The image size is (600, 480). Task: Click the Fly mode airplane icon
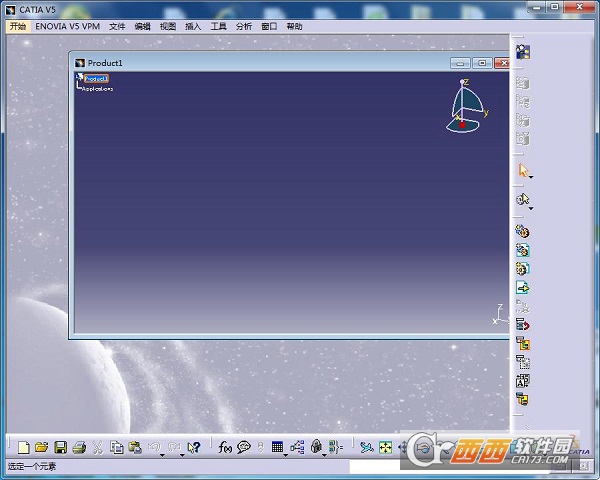pyautogui.click(x=367, y=447)
